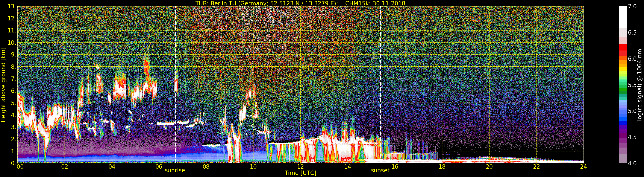Click the y-axis tick label '8.'
Viewport: 644px width, 177px height.
13,67
